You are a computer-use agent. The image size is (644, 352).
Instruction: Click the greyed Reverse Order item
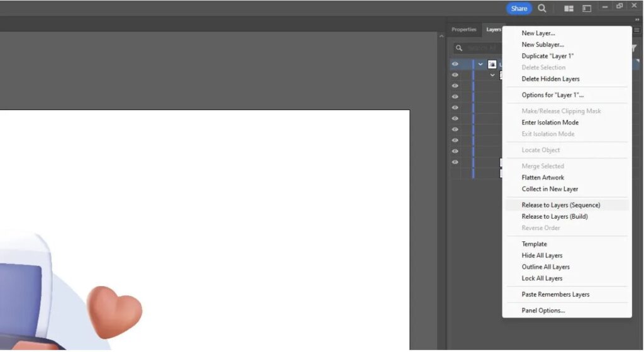coord(540,228)
